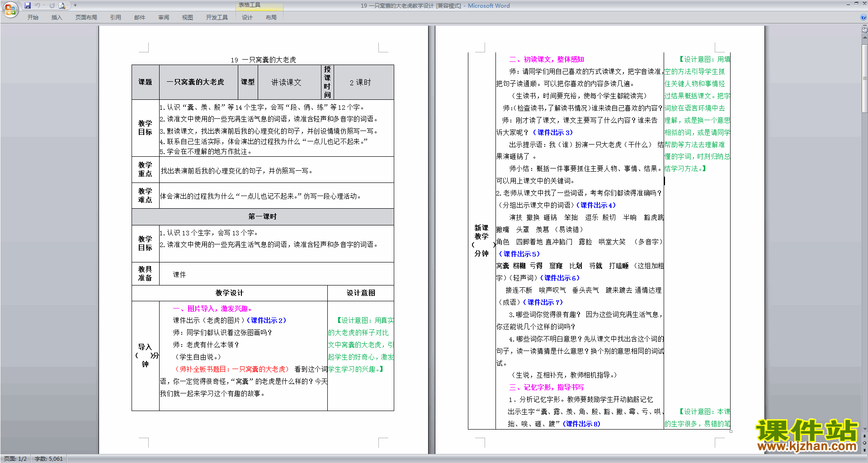The image size is (868, 463).
Task: Click the 课题 header cell
Action: tap(145, 82)
